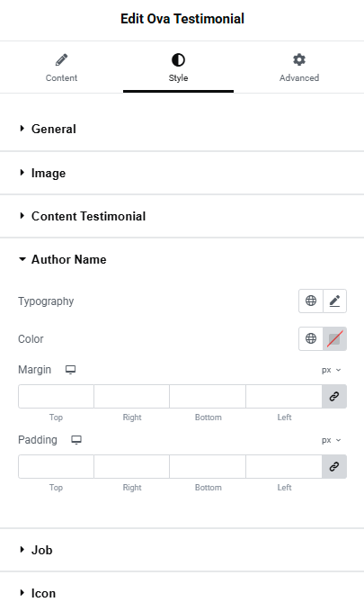
Task: Click the Padding Bottom input field
Action: click(x=208, y=466)
